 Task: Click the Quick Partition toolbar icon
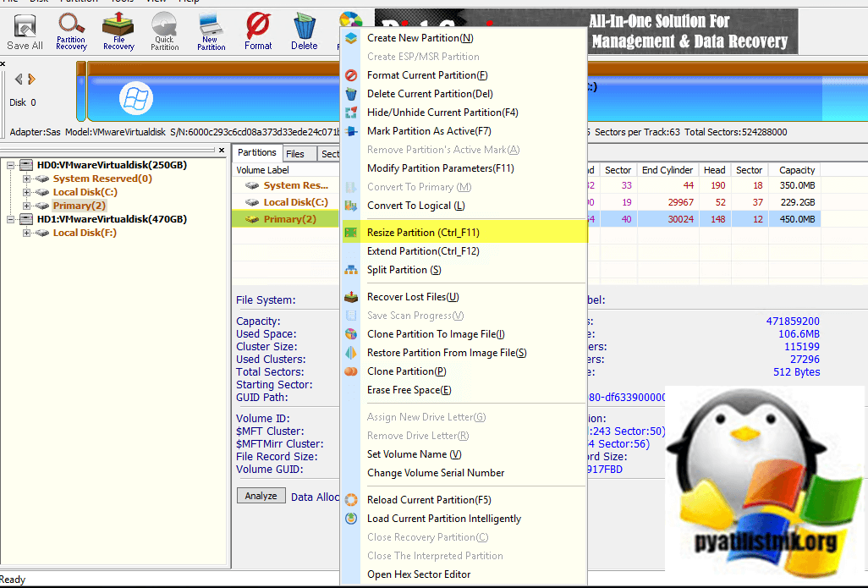tap(164, 32)
